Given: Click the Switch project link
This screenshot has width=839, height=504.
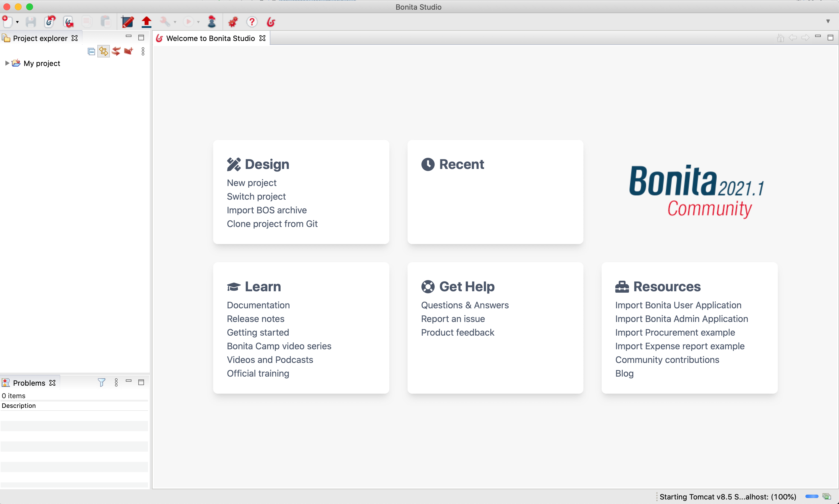Looking at the screenshot, I should 256,196.
